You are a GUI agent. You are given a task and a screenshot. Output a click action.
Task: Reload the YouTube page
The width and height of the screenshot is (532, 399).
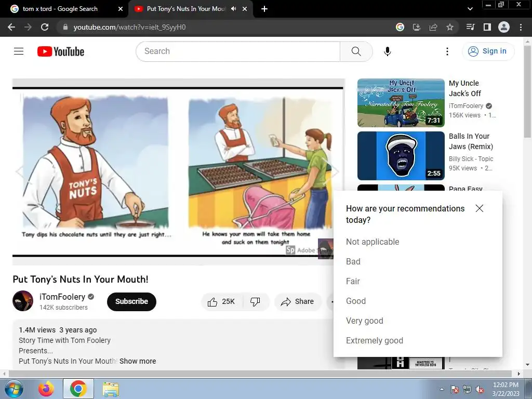(45, 27)
